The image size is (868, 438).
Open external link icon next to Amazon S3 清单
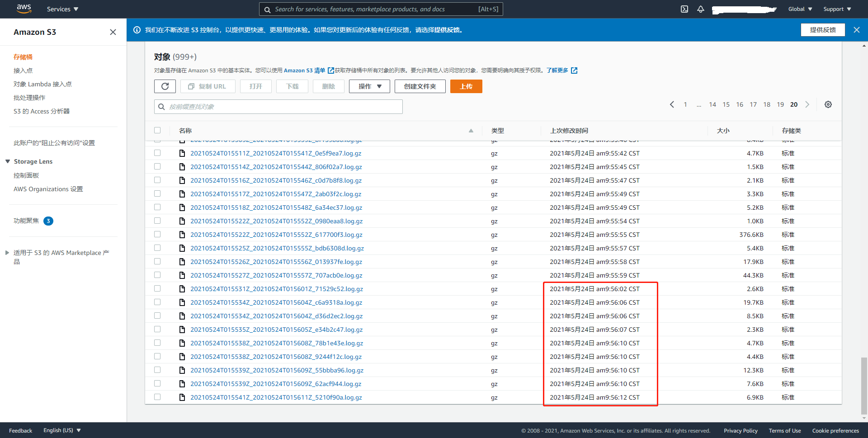click(331, 71)
